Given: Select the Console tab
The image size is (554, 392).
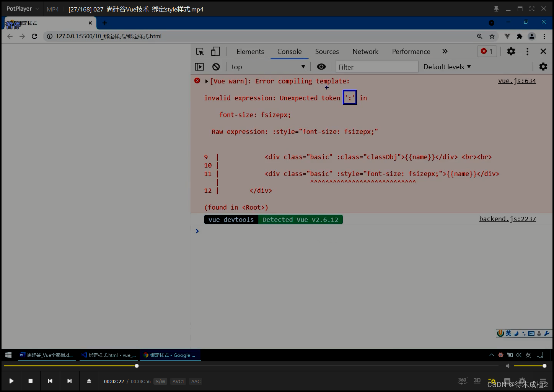Looking at the screenshot, I should point(290,52).
